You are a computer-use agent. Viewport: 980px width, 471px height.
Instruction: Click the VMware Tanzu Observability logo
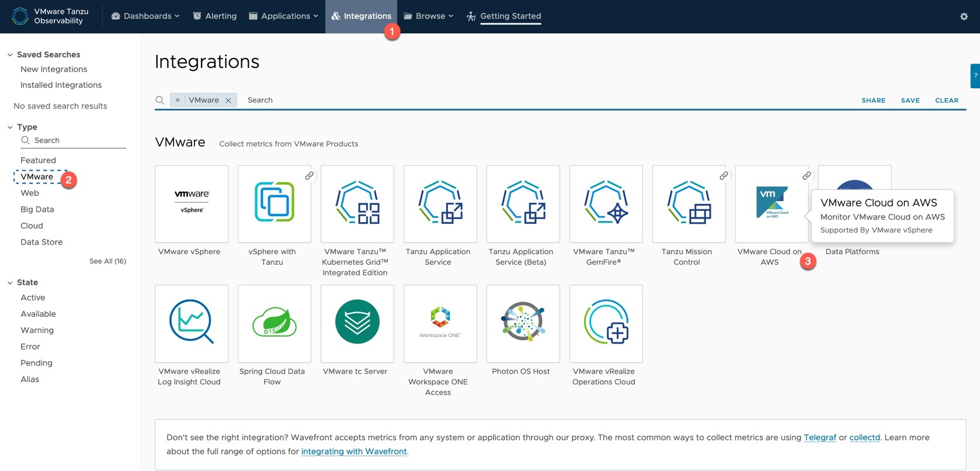pos(51,16)
